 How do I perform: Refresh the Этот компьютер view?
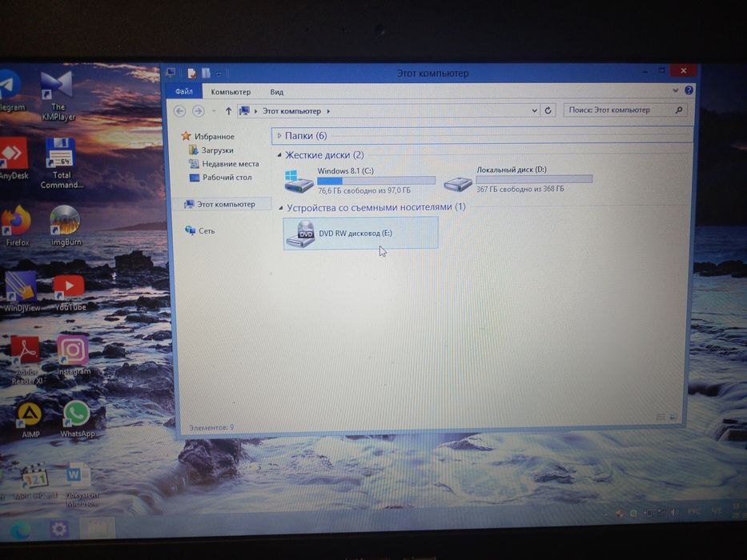coord(548,110)
